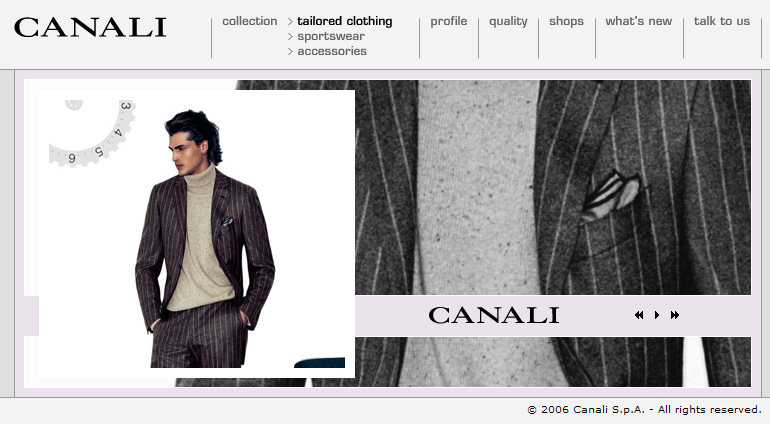
Task: Select accessories submenu item
Action: tap(332, 51)
